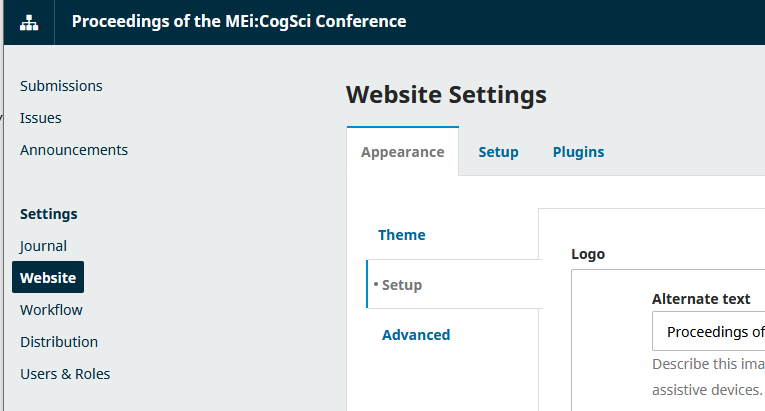Switch to the Appearance tab
The width and height of the screenshot is (765, 411).
pos(403,152)
